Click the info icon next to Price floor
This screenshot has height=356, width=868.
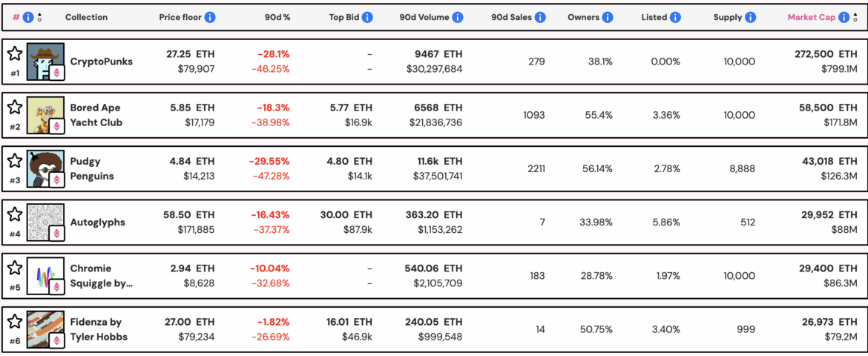point(211,17)
